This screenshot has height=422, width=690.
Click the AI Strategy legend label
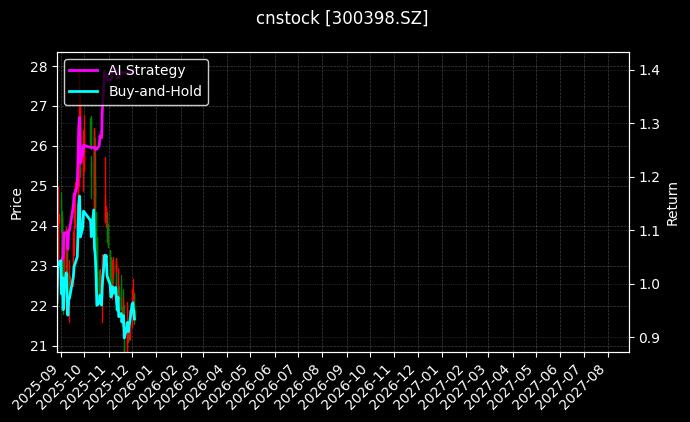tap(146, 70)
